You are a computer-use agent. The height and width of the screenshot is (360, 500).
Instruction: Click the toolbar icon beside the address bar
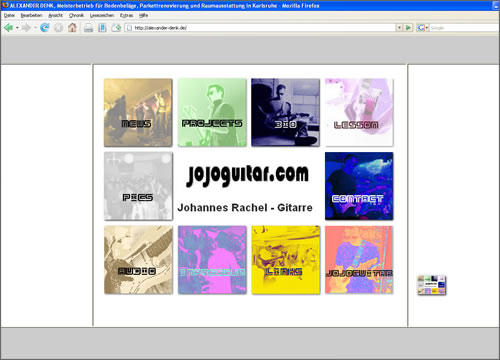116,28
